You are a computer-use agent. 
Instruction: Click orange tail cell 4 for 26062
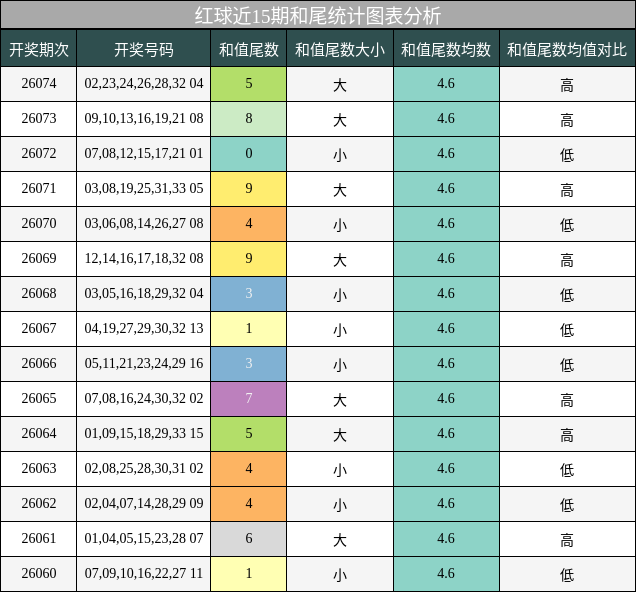pyautogui.click(x=249, y=504)
